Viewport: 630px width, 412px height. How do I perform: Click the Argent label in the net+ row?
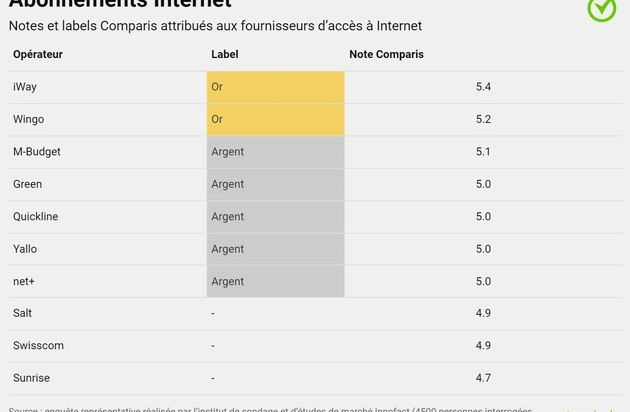tap(228, 281)
